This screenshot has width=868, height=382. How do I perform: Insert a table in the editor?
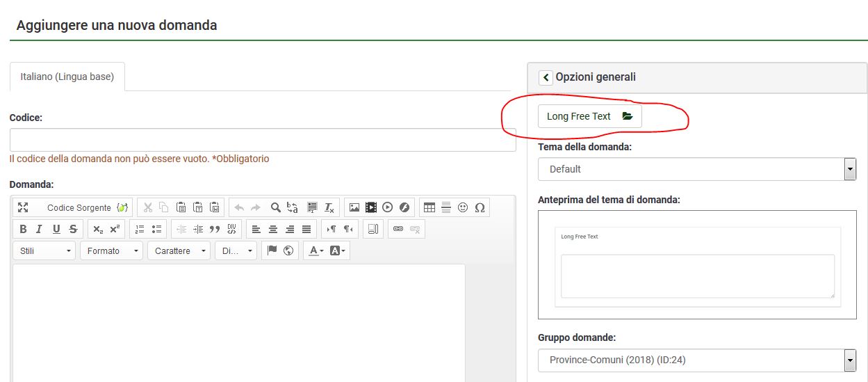429,207
